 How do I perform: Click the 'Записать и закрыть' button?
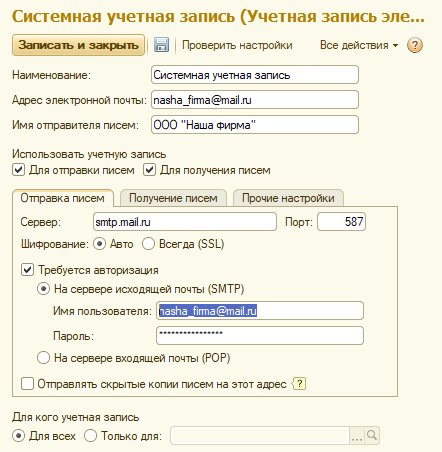pyautogui.click(x=79, y=45)
